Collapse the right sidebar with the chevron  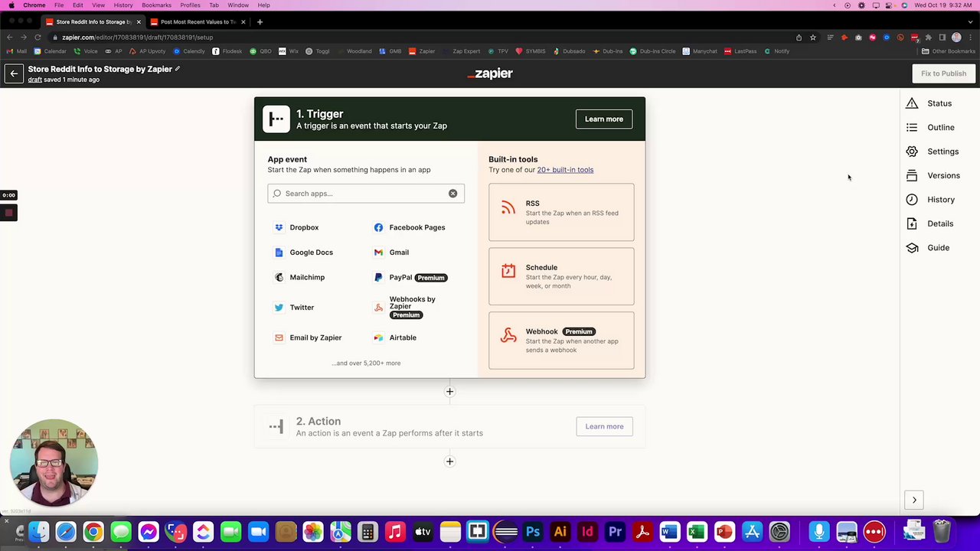pyautogui.click(x=914, y=500)
